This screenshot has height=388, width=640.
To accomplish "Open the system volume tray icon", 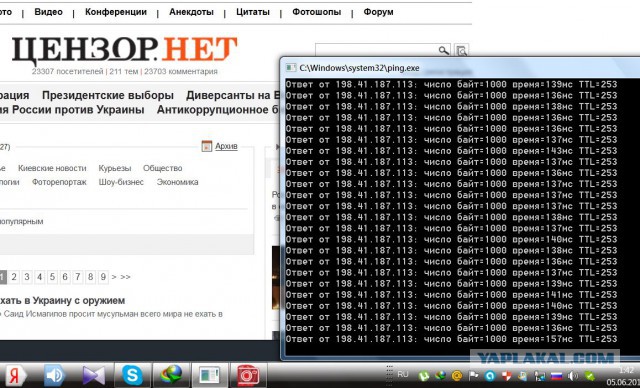I will (573, 376).
